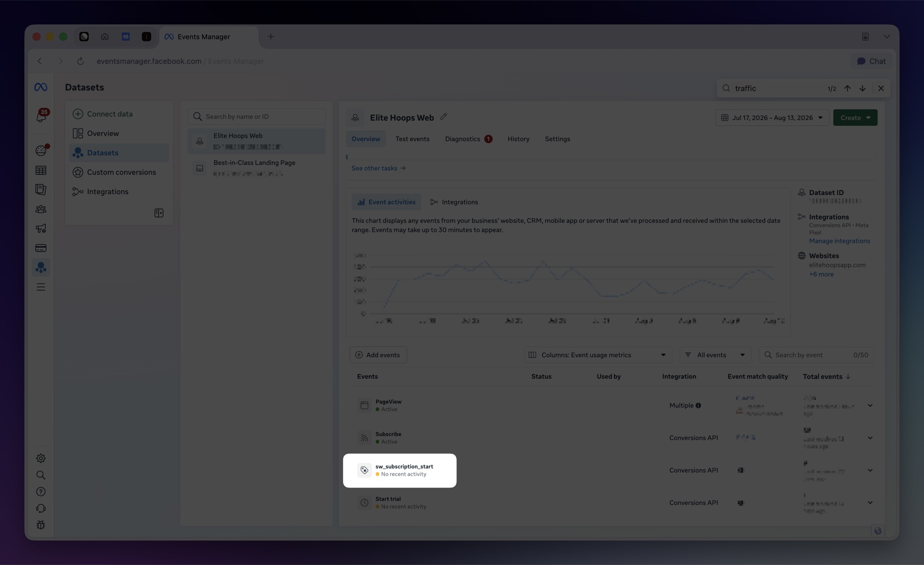This screenshot has width=924, height=565.
Task: Open Overview in Datasets sidebar
Action: [119, 133]
